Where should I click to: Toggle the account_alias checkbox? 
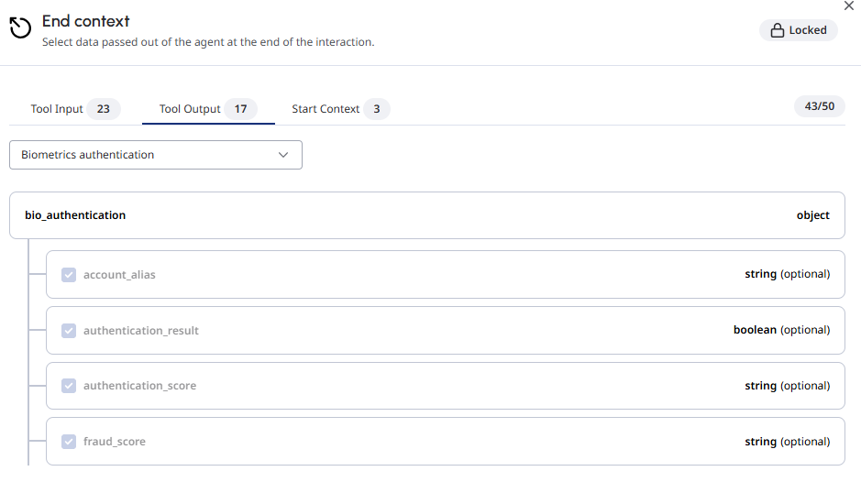point(69,275)
